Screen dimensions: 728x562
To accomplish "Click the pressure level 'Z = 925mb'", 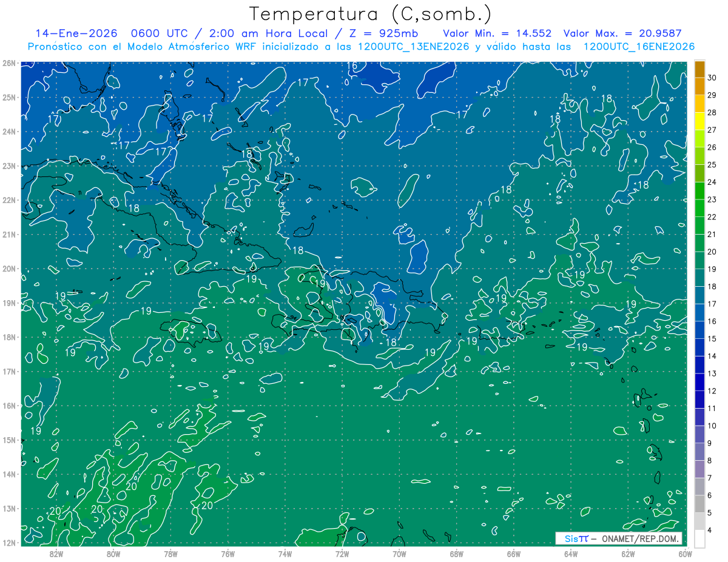I will (x=383, y=33).
